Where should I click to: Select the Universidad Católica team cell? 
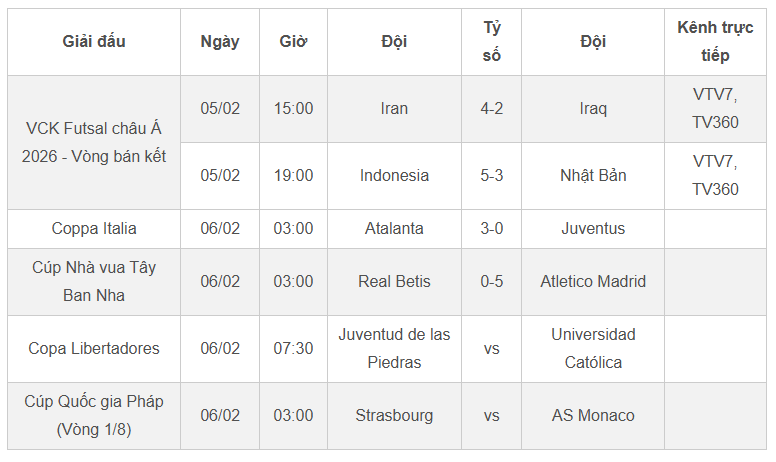click(x=593, y=348)
